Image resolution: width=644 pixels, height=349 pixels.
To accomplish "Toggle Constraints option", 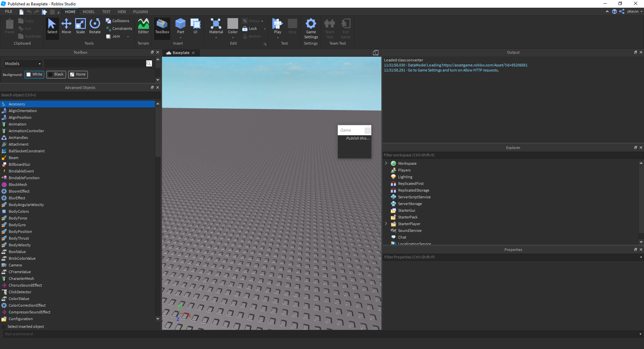I will coord(119,29).
